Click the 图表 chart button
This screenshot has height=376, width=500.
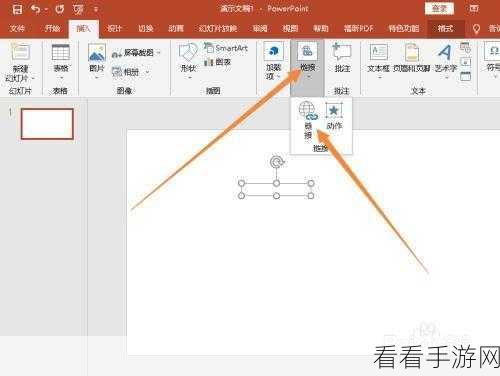218,62
